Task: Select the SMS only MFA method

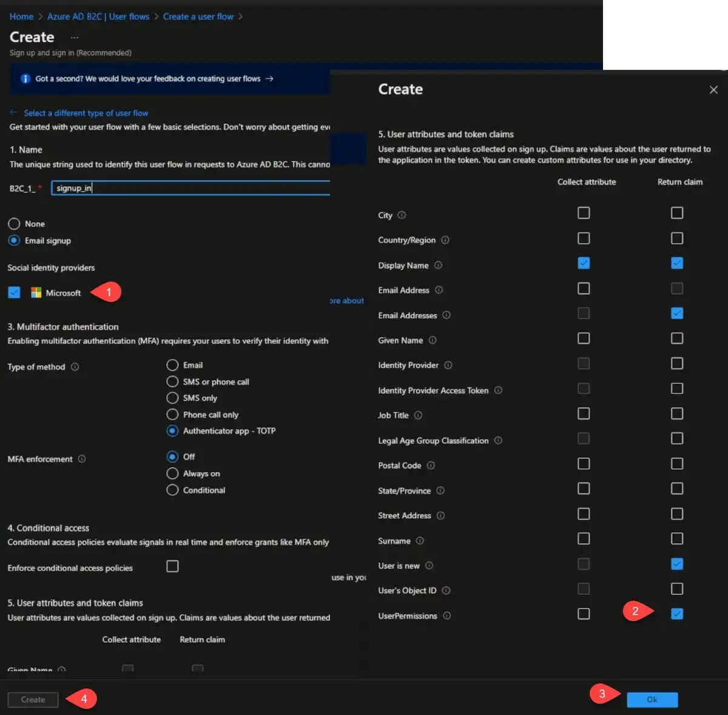Action: 173,398
